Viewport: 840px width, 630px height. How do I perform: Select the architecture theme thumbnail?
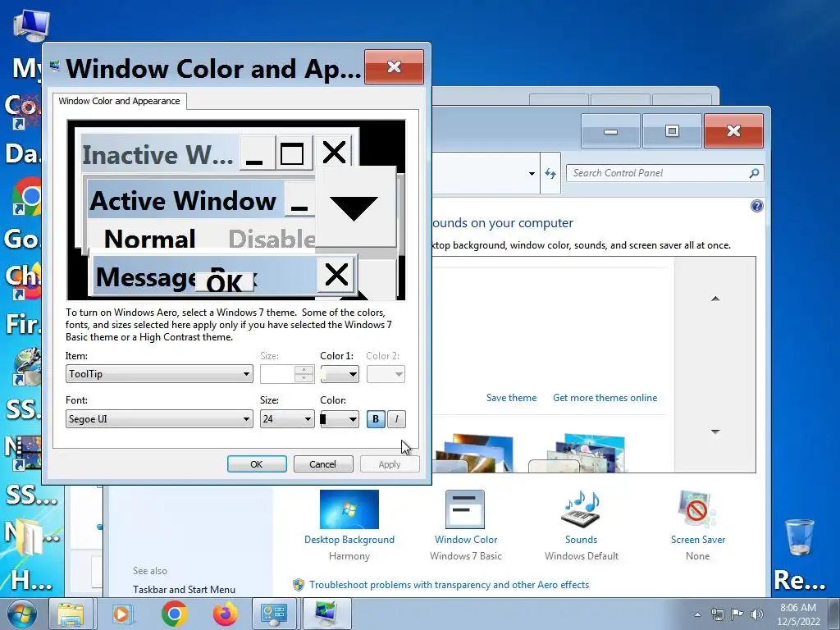click(x=474, y=453)
